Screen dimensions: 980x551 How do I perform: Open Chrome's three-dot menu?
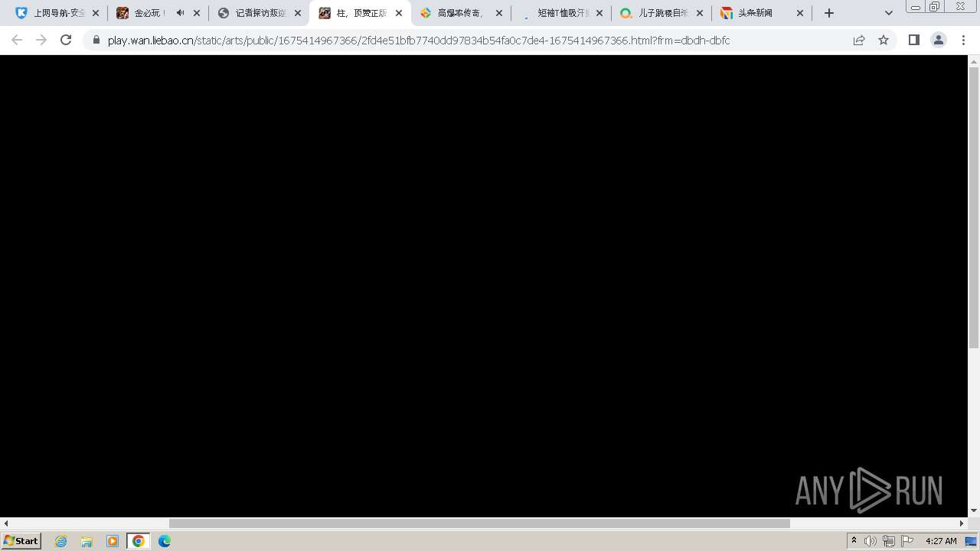[x=963, y=40]
